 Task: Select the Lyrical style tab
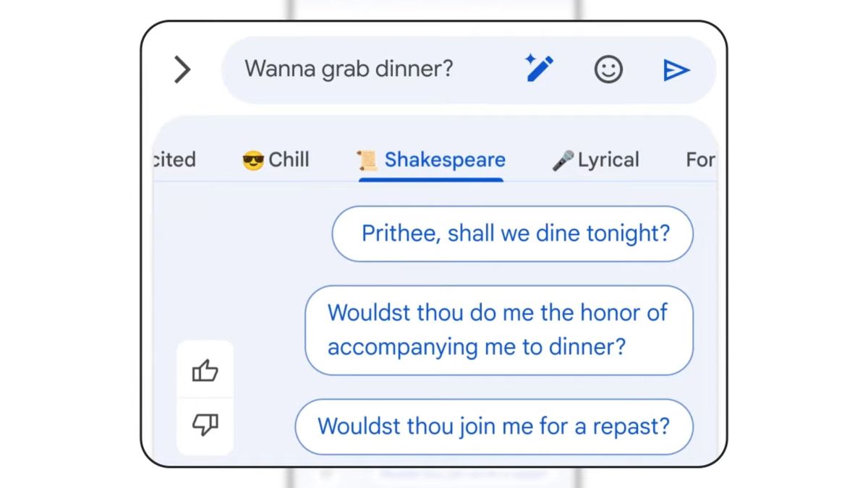click(595, 159)
